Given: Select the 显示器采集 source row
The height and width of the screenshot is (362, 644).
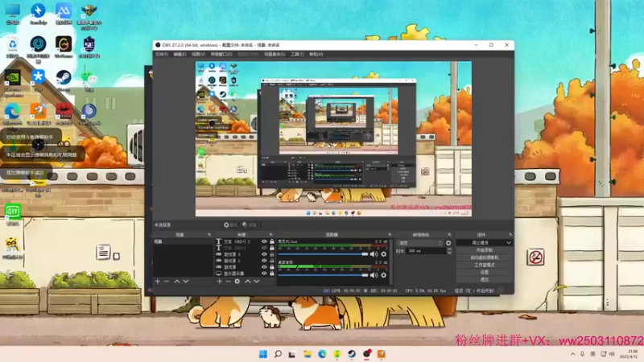Looking at the screenshot, I should point(245,274).
